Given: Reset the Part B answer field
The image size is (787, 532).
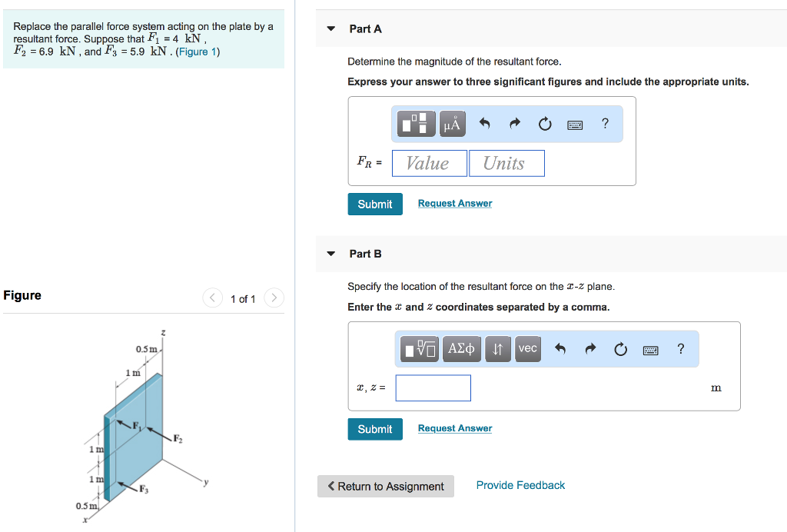Looking at the screenshot, I should point(620,349).
